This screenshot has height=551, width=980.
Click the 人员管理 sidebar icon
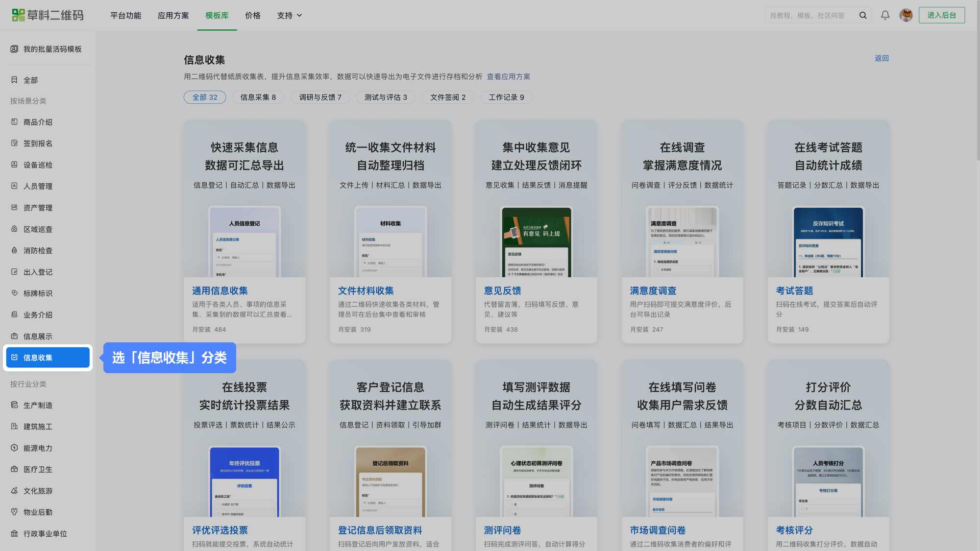(x=14, y=186)
